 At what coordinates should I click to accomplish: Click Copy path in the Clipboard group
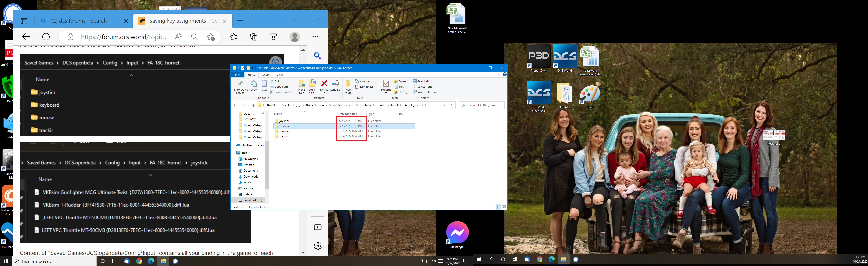279,86
